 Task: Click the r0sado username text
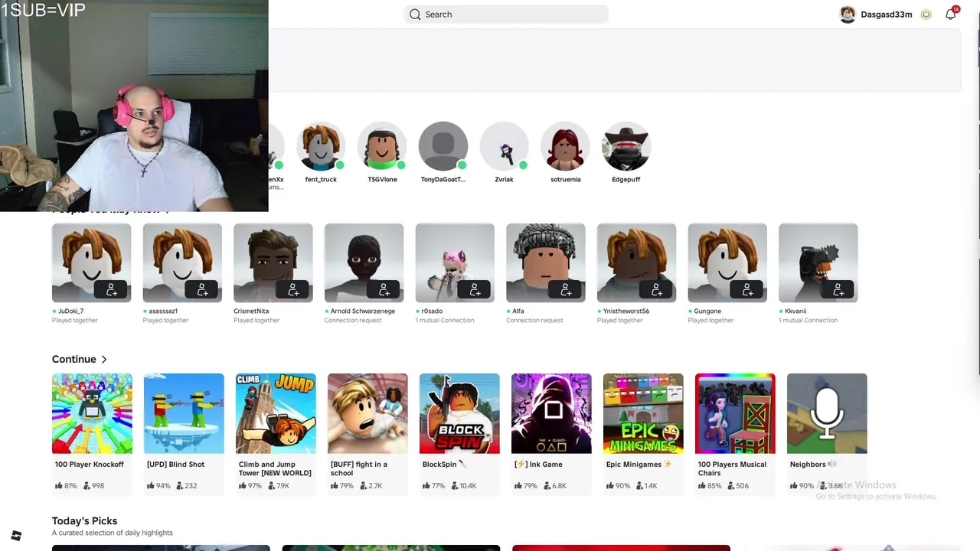click(x=432, y=311)
